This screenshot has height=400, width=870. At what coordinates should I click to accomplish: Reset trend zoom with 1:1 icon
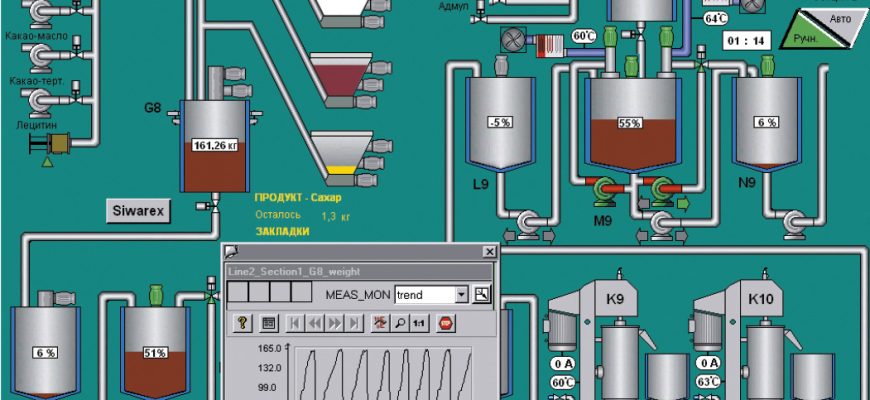point(419,322)
